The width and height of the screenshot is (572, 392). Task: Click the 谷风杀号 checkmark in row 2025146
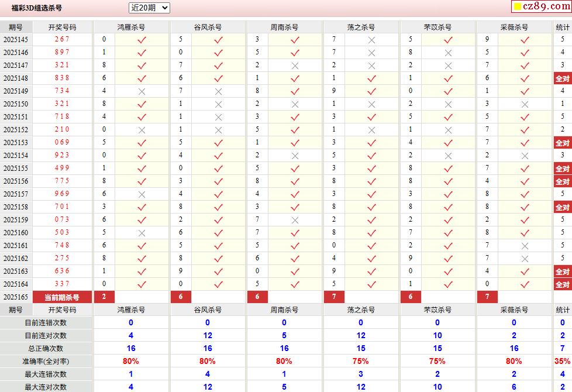point(218,53)
